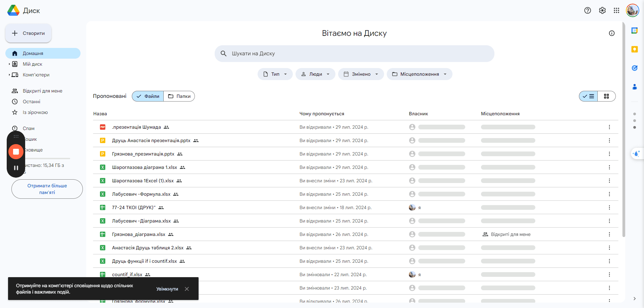Open more actions for Лабусевич -Формула.xlsx
644x308 pixels.
609,194
